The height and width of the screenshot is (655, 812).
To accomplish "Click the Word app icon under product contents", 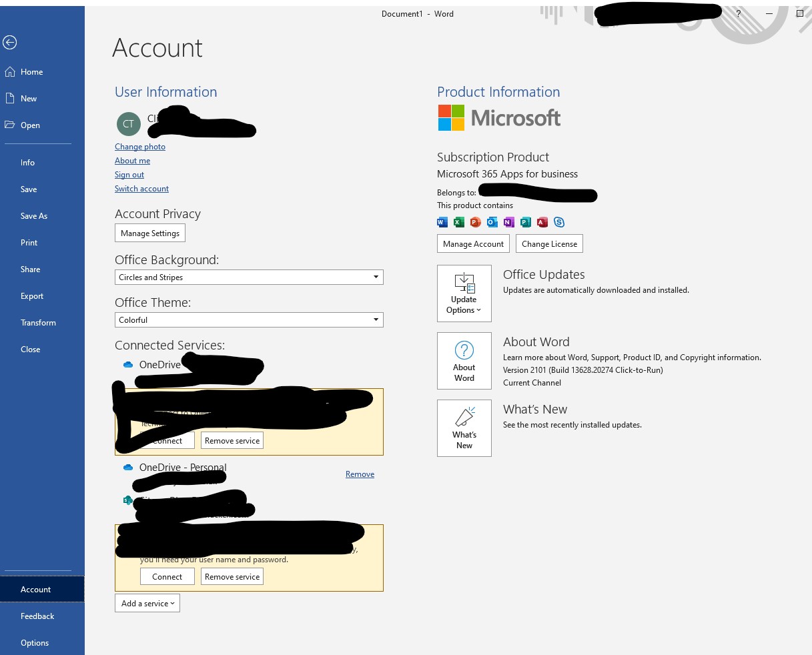I will click(x=442, y=222).
